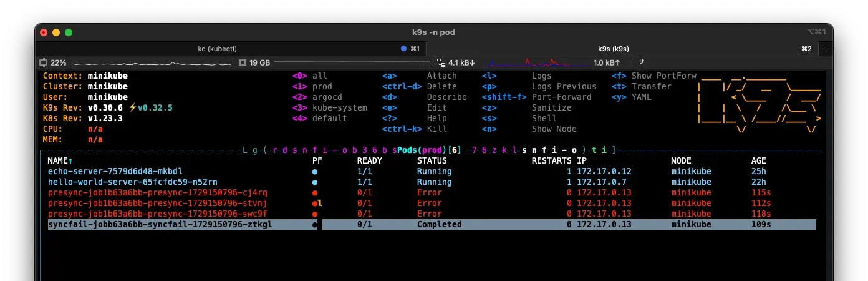
Task: Click PF dot for hello-world-server pod
Action: pyautogui.click(x=315, y=182)
